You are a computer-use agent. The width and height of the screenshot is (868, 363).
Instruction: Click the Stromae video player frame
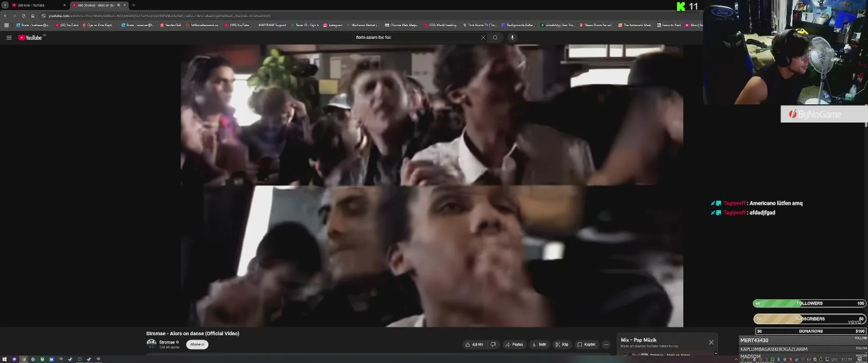(432, 186)
